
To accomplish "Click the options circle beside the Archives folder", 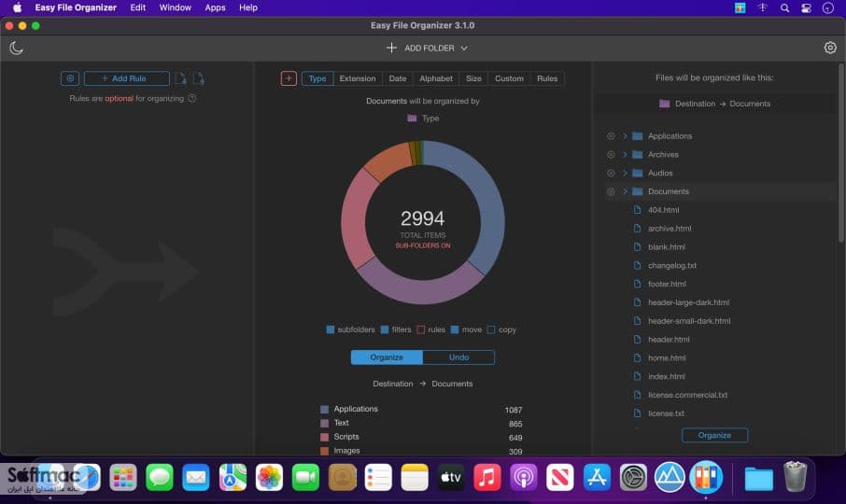I will 611,155.
